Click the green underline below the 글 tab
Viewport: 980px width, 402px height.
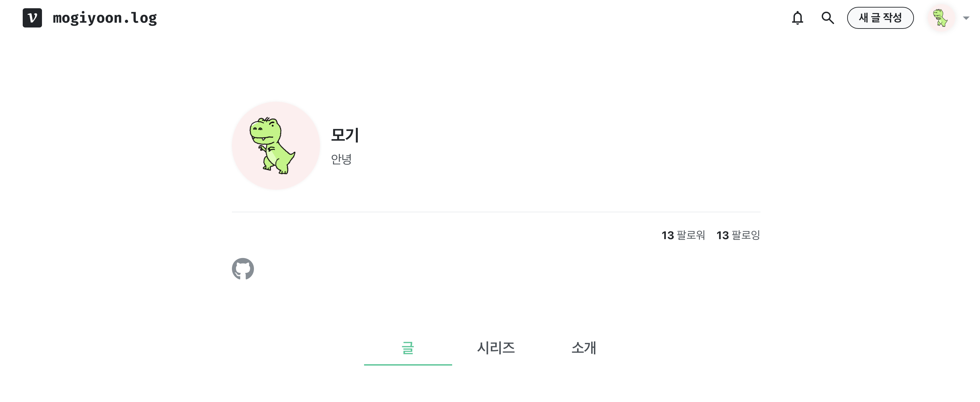[x=408, y=365]
